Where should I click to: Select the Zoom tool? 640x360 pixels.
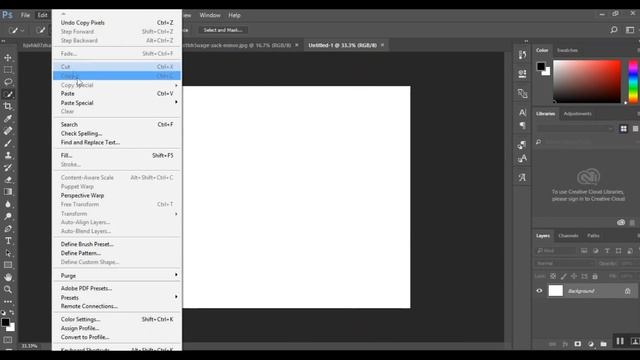[x=8, y=290]
